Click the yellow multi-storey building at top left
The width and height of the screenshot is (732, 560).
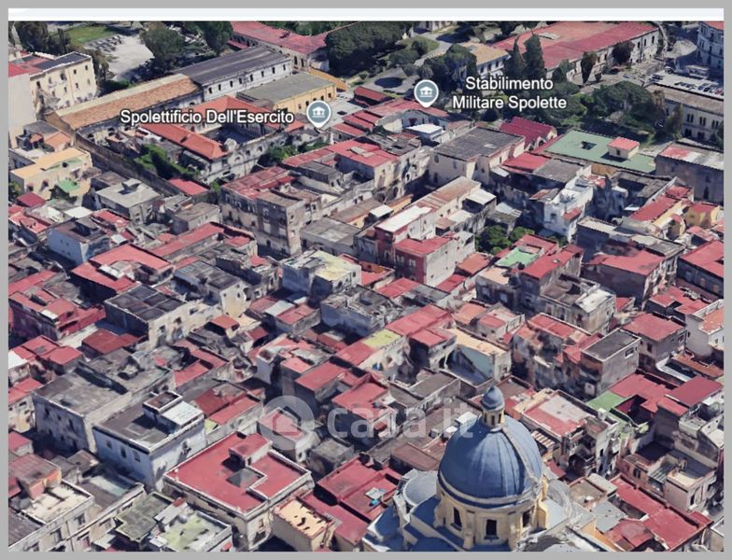click(54, 84)
